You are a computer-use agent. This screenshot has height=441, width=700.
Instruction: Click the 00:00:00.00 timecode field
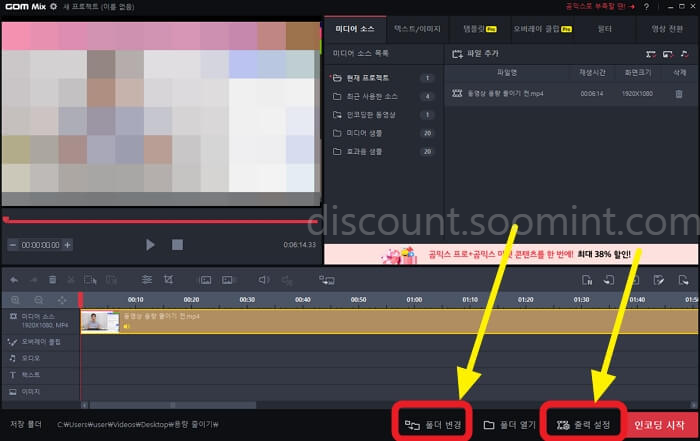pos(40,245)
